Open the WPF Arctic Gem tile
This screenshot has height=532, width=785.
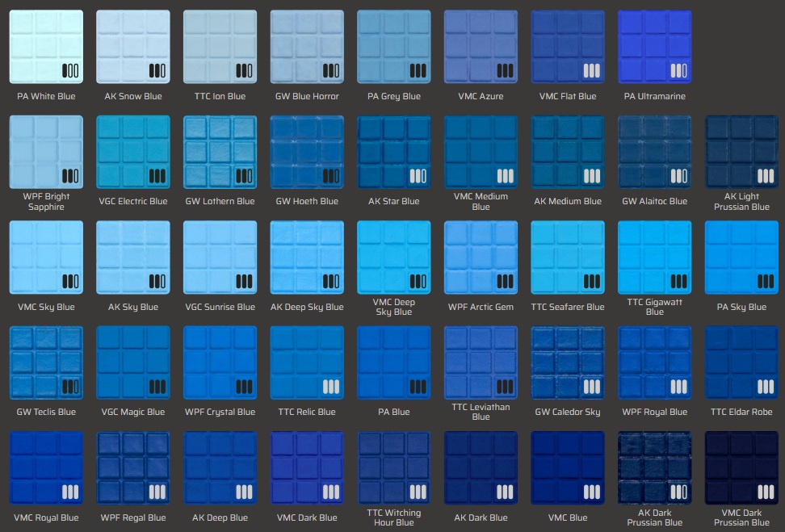tap(481, 258)
